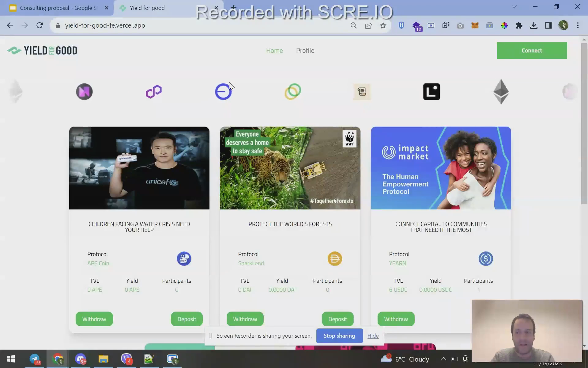This screenshot has height=368, width=588.
Task: Open the Chrome three-dot menu
Action: pos(578,25)
